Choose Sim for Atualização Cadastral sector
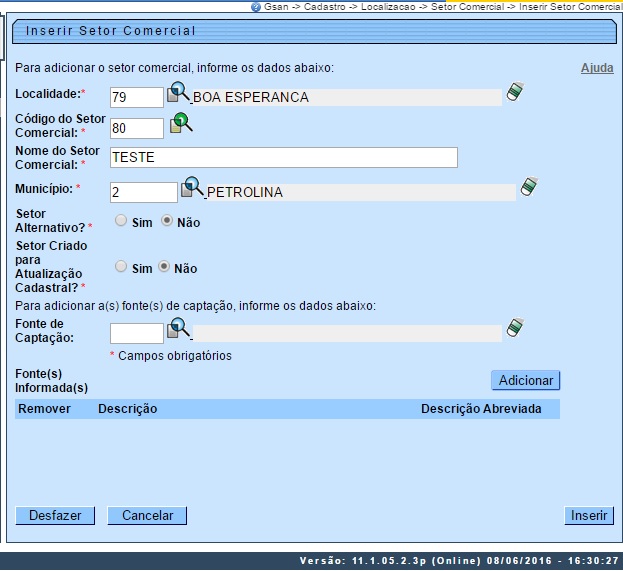623x571 pixels. [121, 267]
